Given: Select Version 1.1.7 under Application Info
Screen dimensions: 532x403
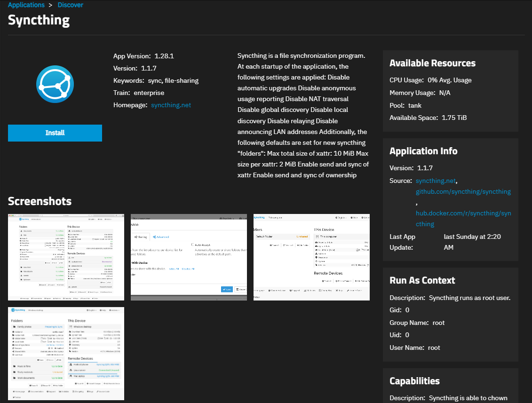Looking at the screenshot, I should pos(425,168).
